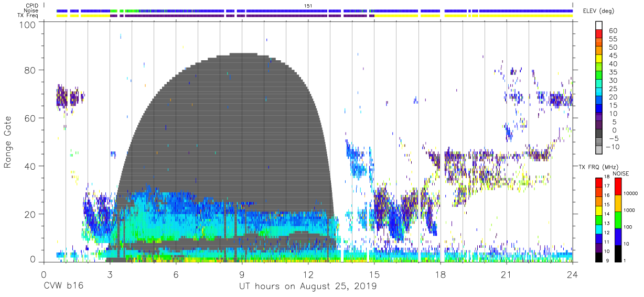The width and height of the screenshot is (644, 297).
Task: Click the 13 tick on TX FRQ colorbar
Action: pyautogui.click(x=608, y=223)
